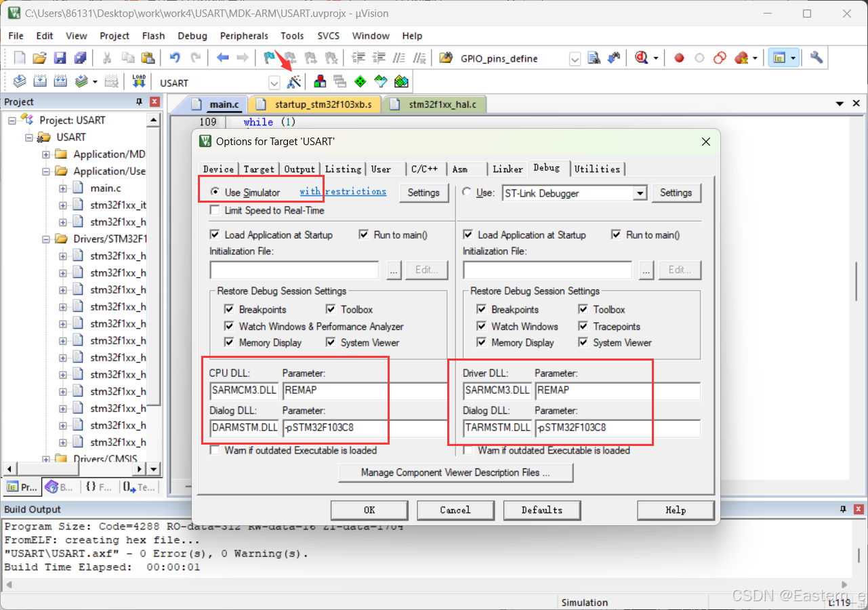Insert a bookmark with the flag icon
This screenshot has height=610, width=868.
270,58
